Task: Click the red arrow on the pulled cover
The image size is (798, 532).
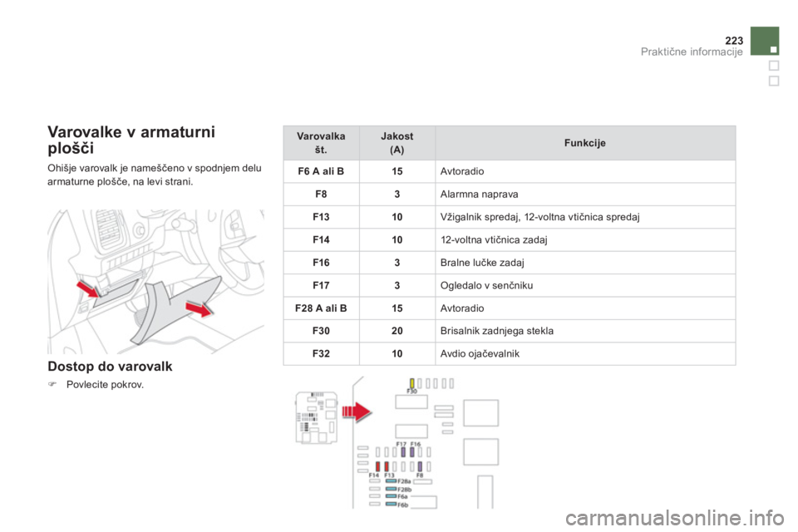Action: [x=199, y=308]
